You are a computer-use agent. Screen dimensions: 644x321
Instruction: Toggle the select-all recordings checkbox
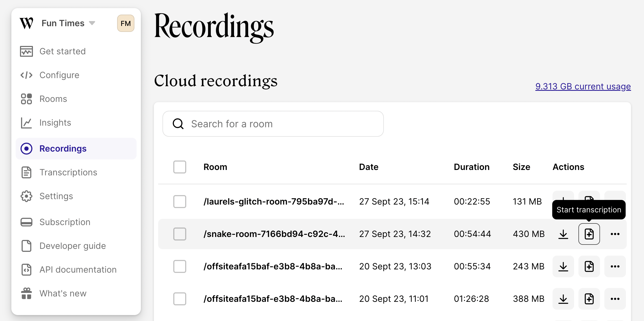click(x=180, y=167)
